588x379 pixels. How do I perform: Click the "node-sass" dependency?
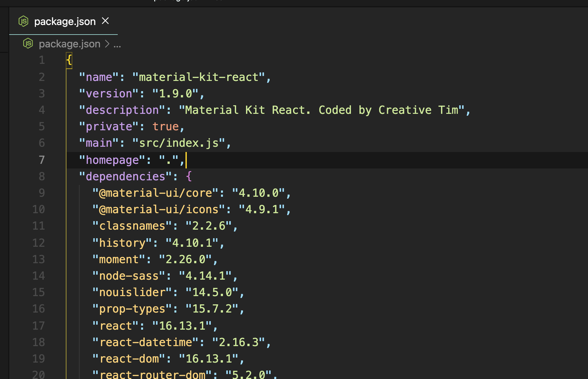tap(129, 276)
